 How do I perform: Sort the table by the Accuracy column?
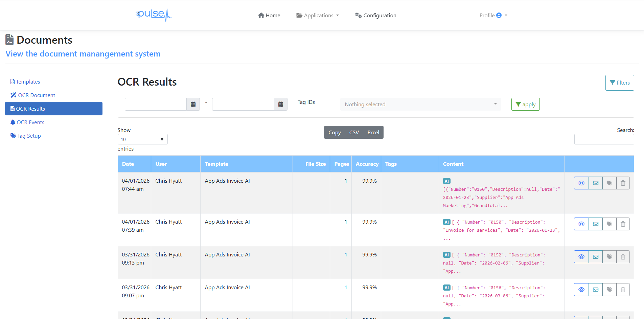(x=367, y=164)
